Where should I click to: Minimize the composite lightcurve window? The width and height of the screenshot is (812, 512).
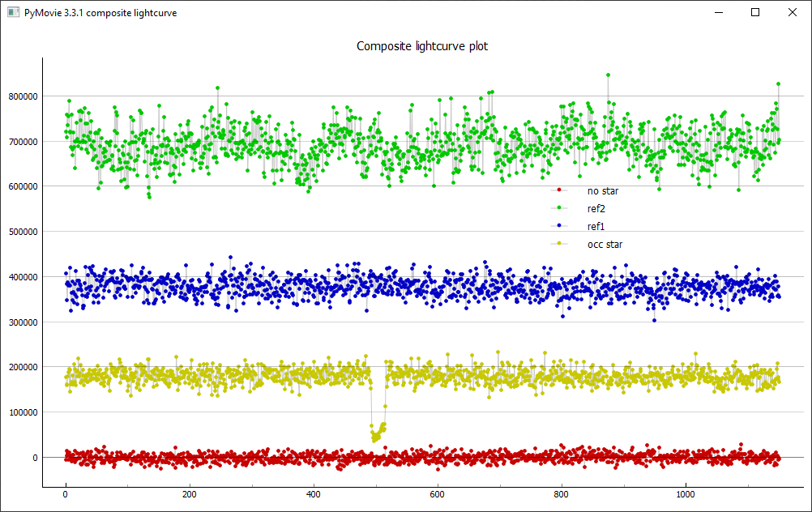point(718,13)
